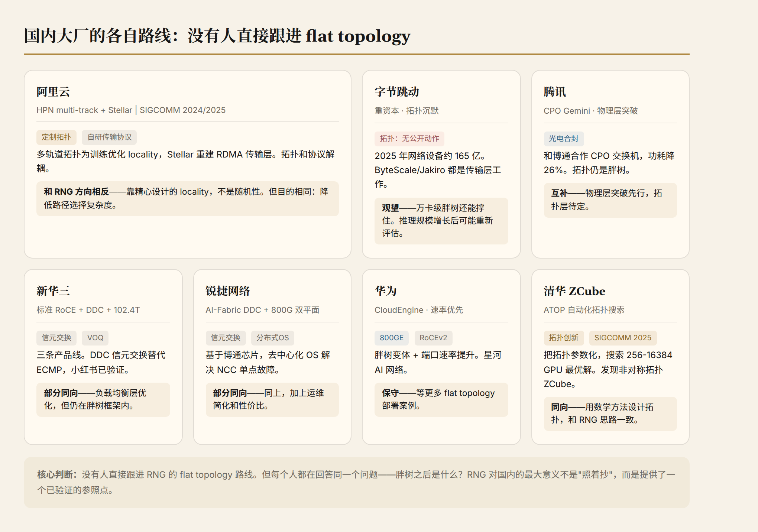Click the VOQ tag
The width and height of the screenshot is (758, 532).
click(x=95, y=338)
